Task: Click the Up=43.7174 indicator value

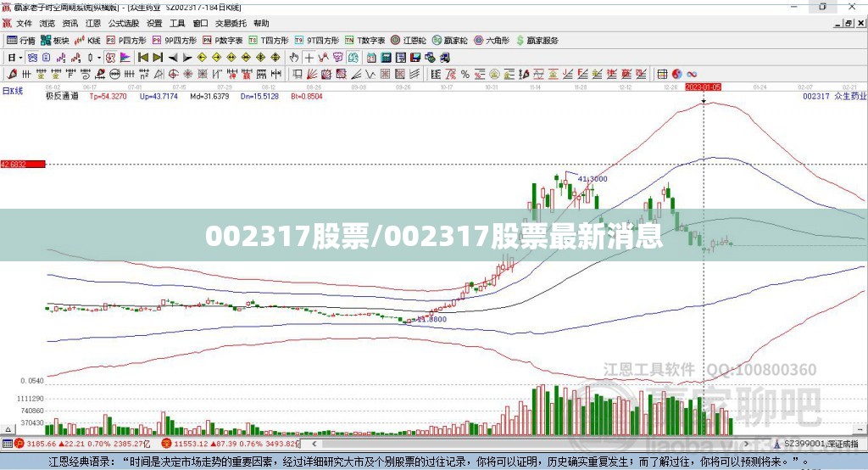Action: pyautogui.click(x=159, y=97)
